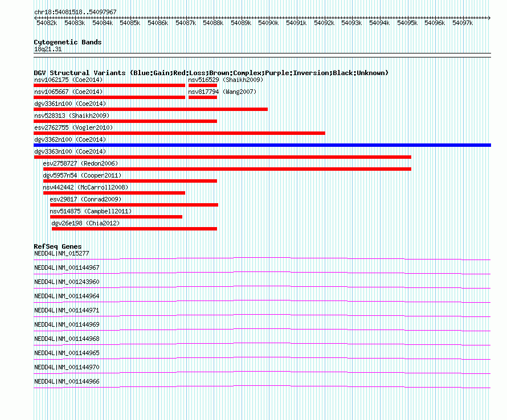Click the 54085k ruler label

point(130,23)
